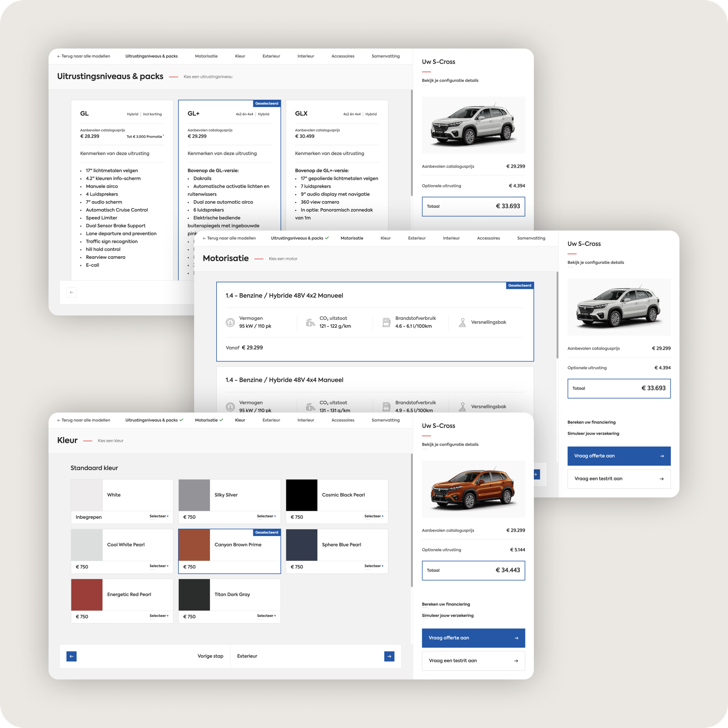
Task: Select the Silky Silver color swatch
Action: tap(194, 495)
